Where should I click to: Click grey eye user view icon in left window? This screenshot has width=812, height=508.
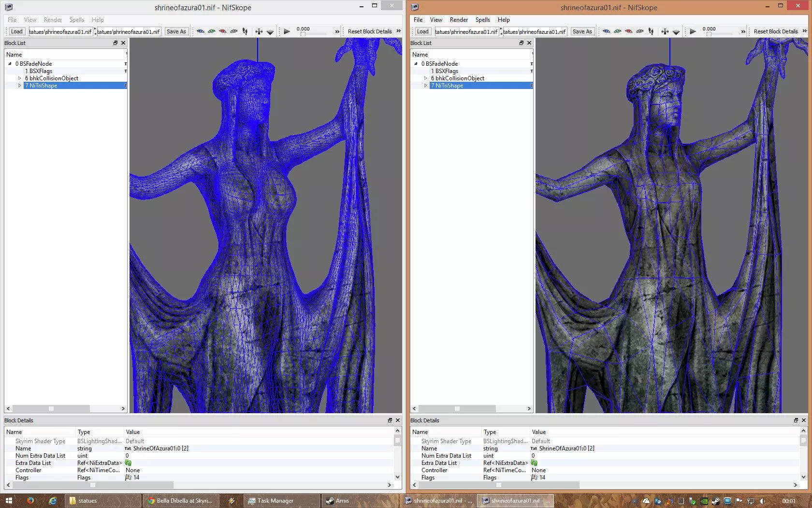click(233, 31)
